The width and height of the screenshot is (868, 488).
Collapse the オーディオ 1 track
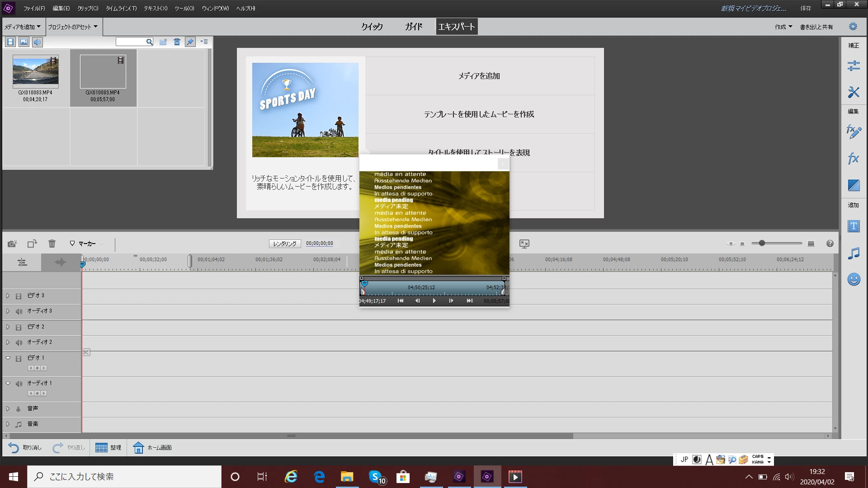point(8,383)
